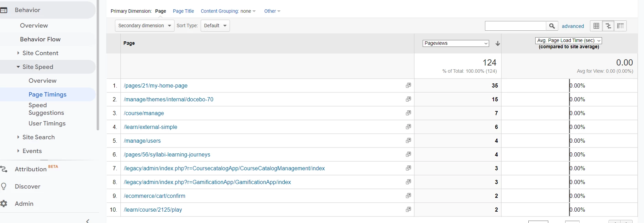The height and width of the screenshot is (223, 644).
Task: Click the search magnifier button
Action: point(552,26)
